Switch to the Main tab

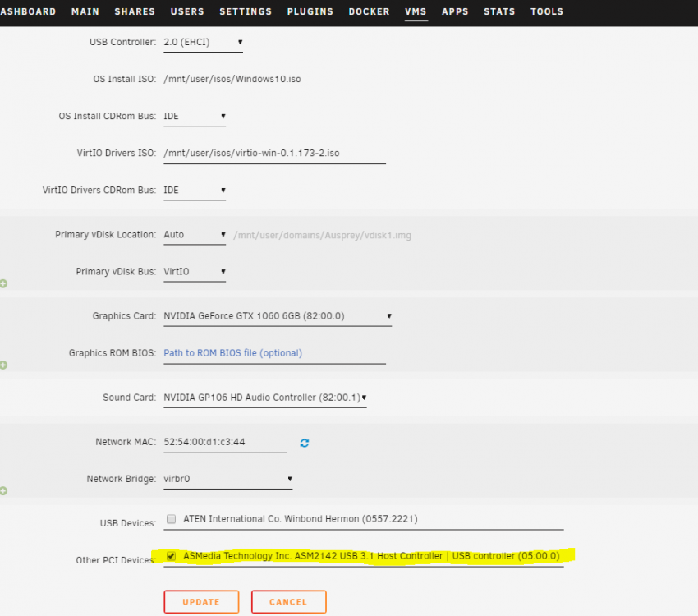(85, 11)
